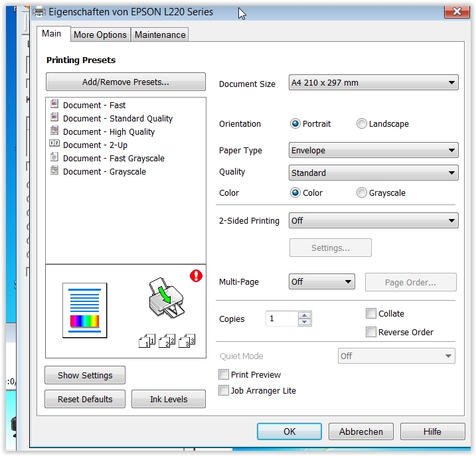Click the Document - Fast preset icon
The height and width of the screenshot is (456, 476).
click(54, 105)
